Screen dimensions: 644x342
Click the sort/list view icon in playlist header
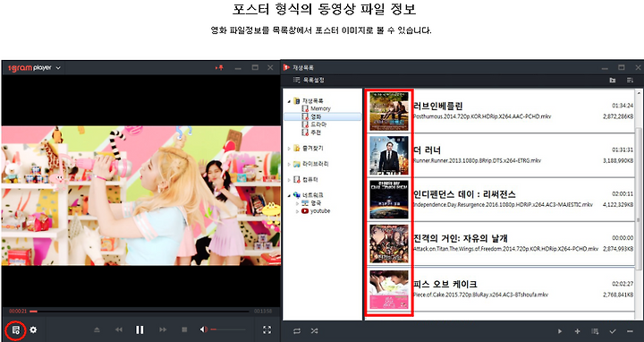point(630,81)
